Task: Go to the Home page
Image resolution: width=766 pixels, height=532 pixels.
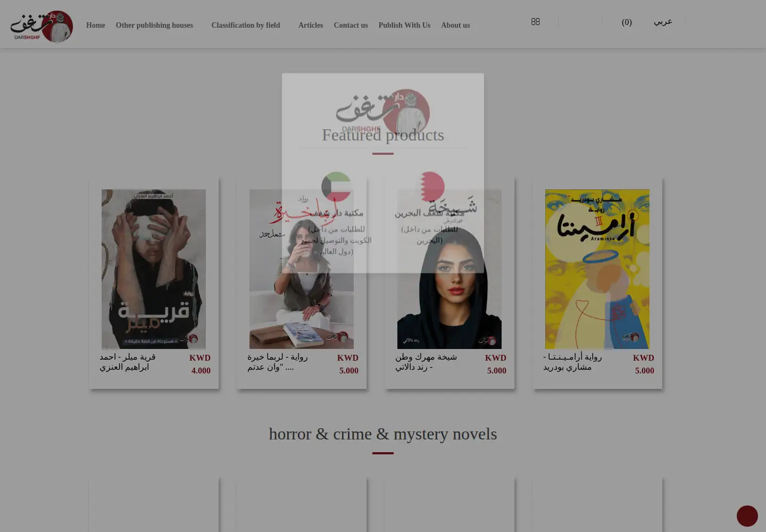Action: (x=96, y=25)
